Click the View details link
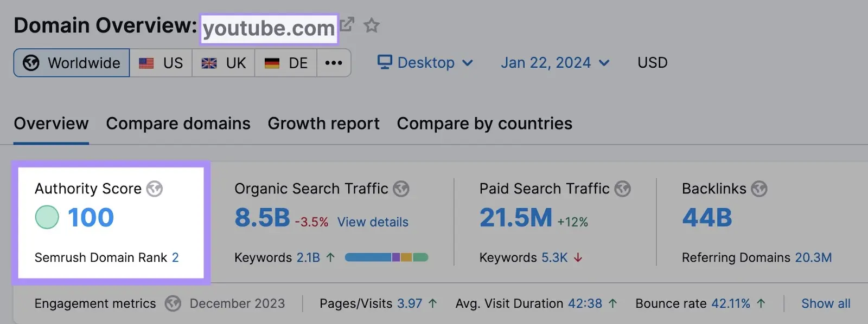This screenshot has height=324, width=868. (373, 222)
